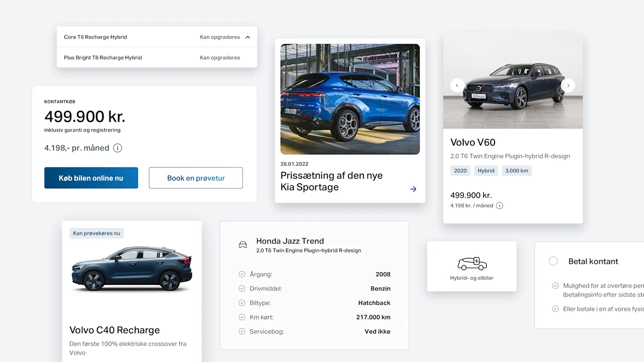Click the 2020 tag on Volvo V60
The image size is (644, 362).
(x=460, y=170)
